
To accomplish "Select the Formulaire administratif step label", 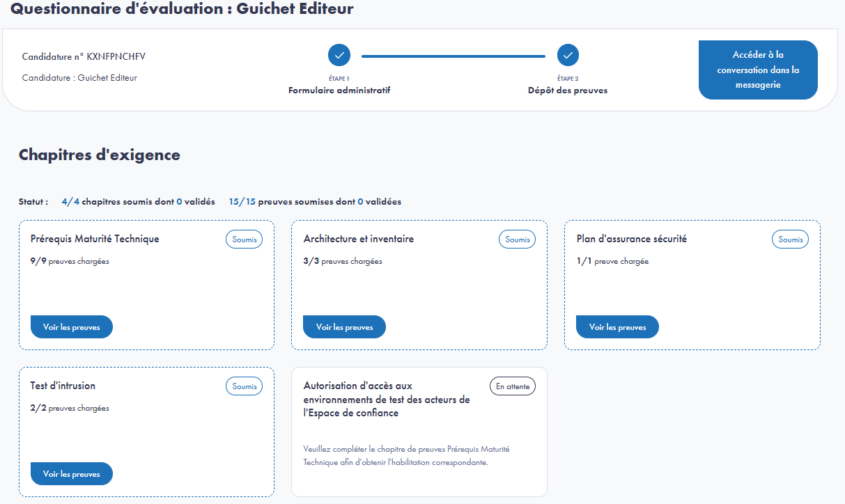I will pos(339,90).
